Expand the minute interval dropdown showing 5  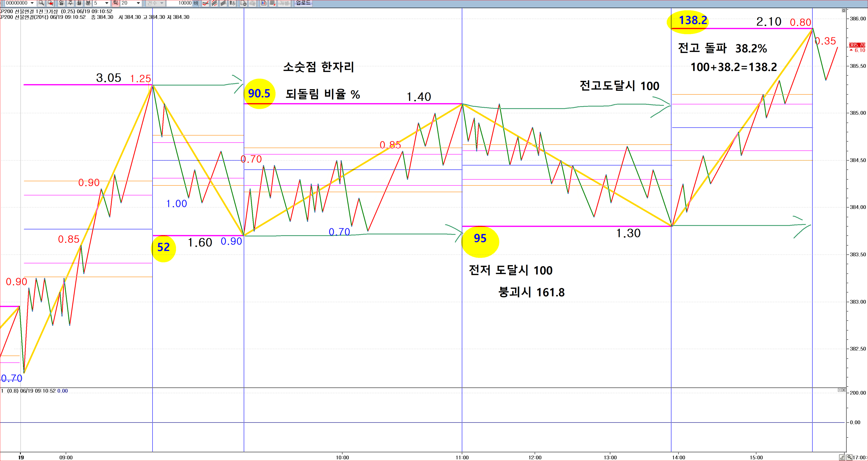tap(107, 3)
